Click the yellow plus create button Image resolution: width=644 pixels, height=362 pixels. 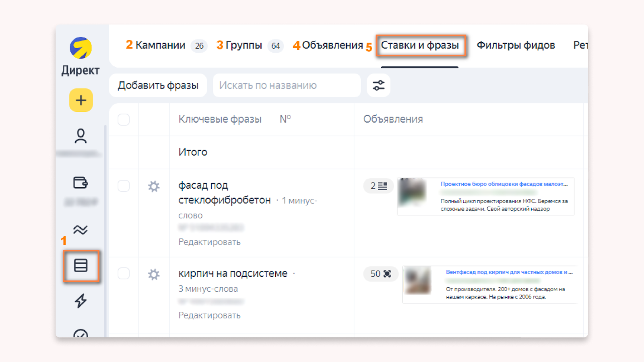(81, 100)
